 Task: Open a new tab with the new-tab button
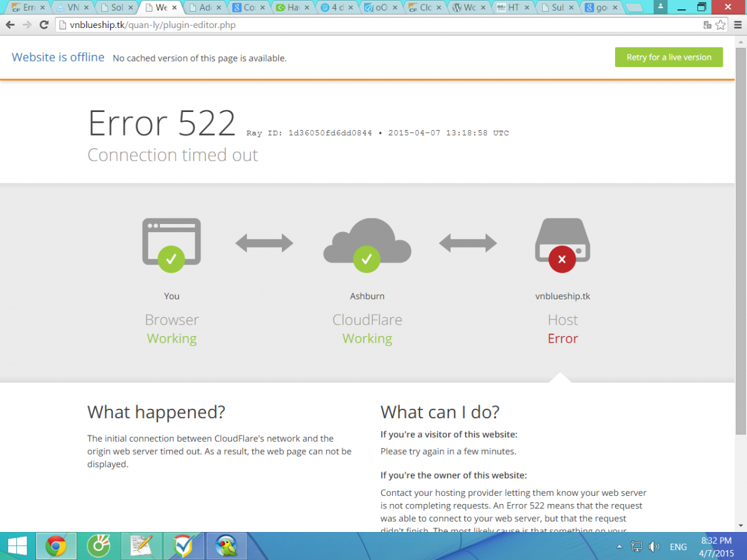634,8
